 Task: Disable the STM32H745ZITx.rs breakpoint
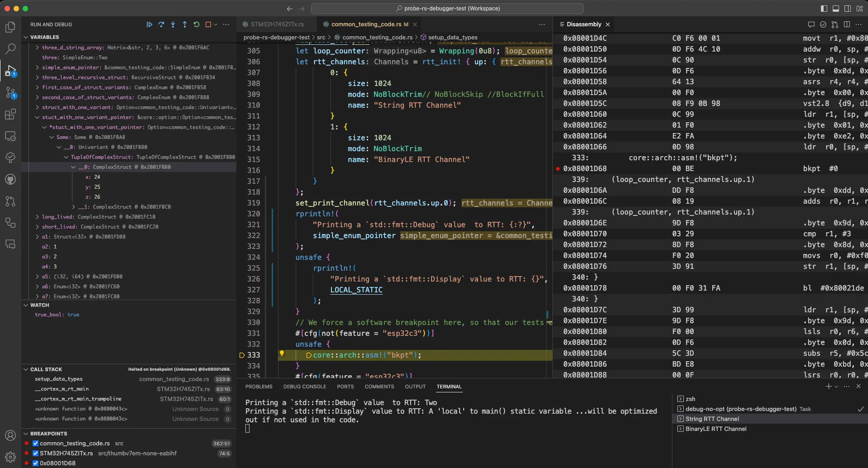click(x=35, y=453)
